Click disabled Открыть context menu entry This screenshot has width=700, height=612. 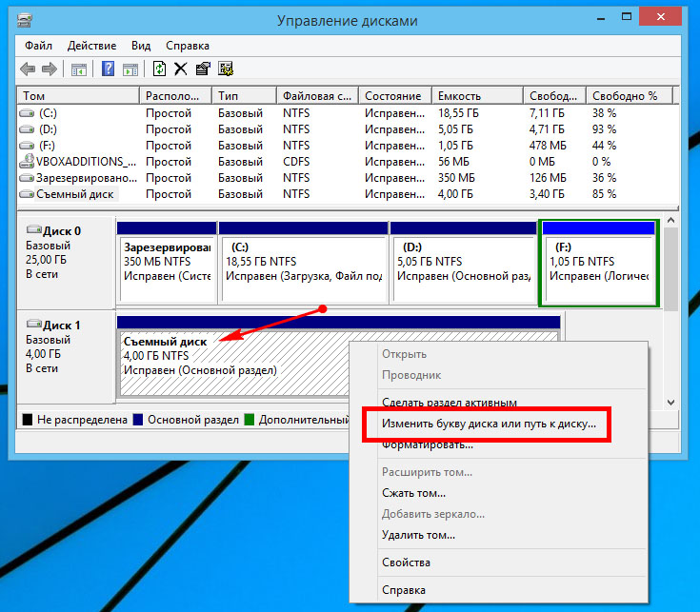[404, 354]
